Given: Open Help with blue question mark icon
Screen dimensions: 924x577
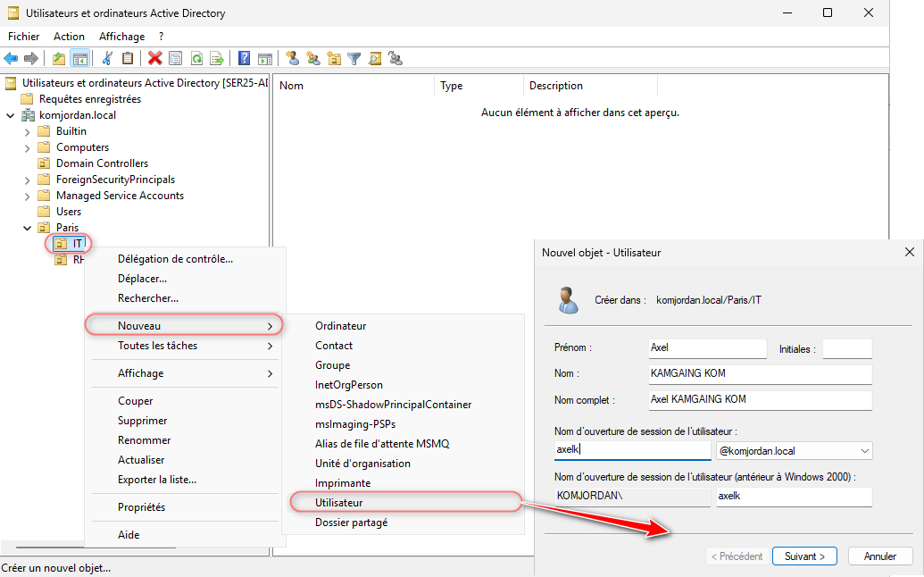Looking at the screenshot, I should tap(244, 58).
